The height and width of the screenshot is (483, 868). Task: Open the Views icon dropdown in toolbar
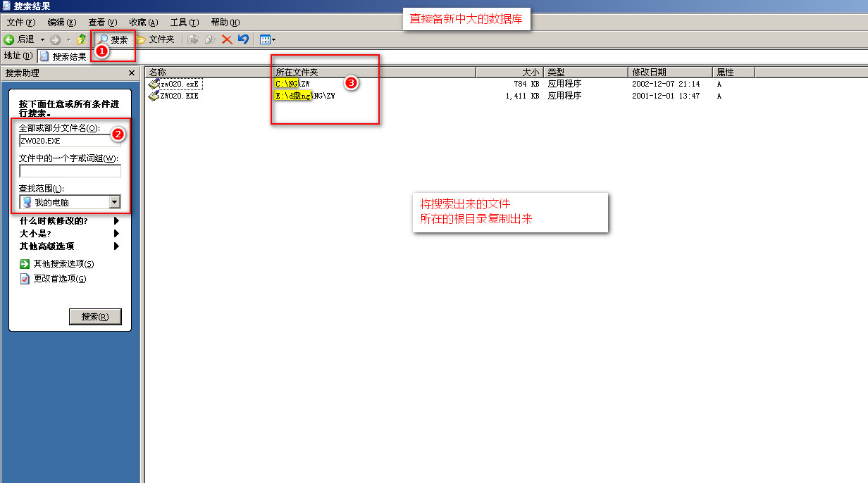click(268, 39)
